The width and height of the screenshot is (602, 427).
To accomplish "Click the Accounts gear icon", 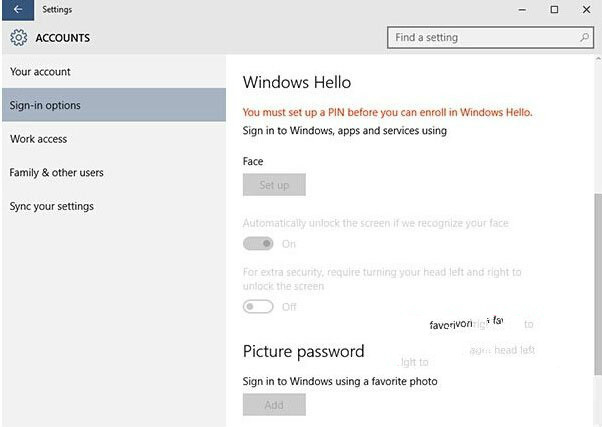I will (x=18, y=38).
